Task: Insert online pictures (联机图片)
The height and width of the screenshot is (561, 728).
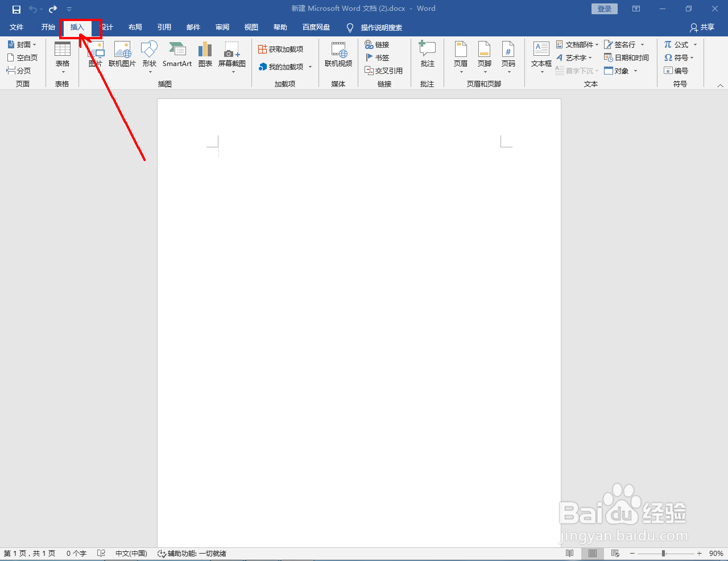Action: click(122, 55)
